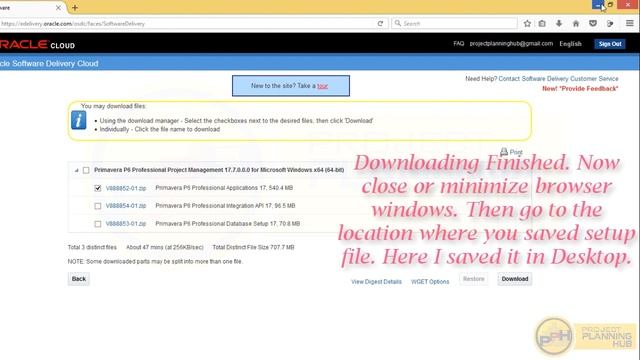This screenshot has width=640, height=360.
Task: Open the downloads arrow icon
Action: (x=559, y=24)
